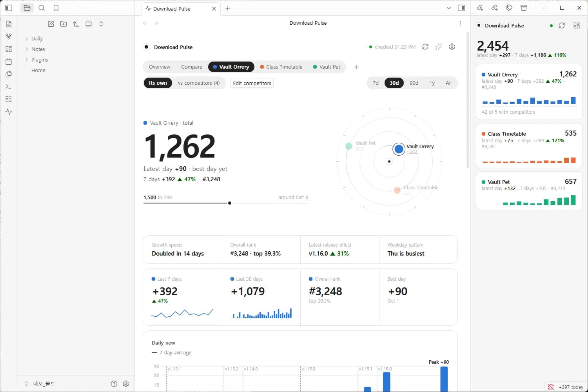
Task: Switch to Class Timetable tab
Action: point(281,67)
